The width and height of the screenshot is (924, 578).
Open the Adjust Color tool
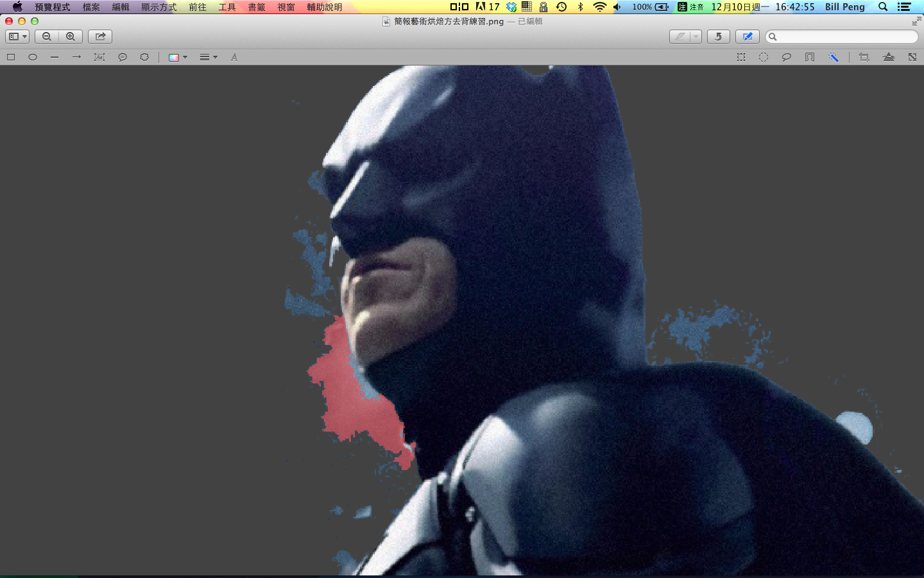[x=889, y=57]
